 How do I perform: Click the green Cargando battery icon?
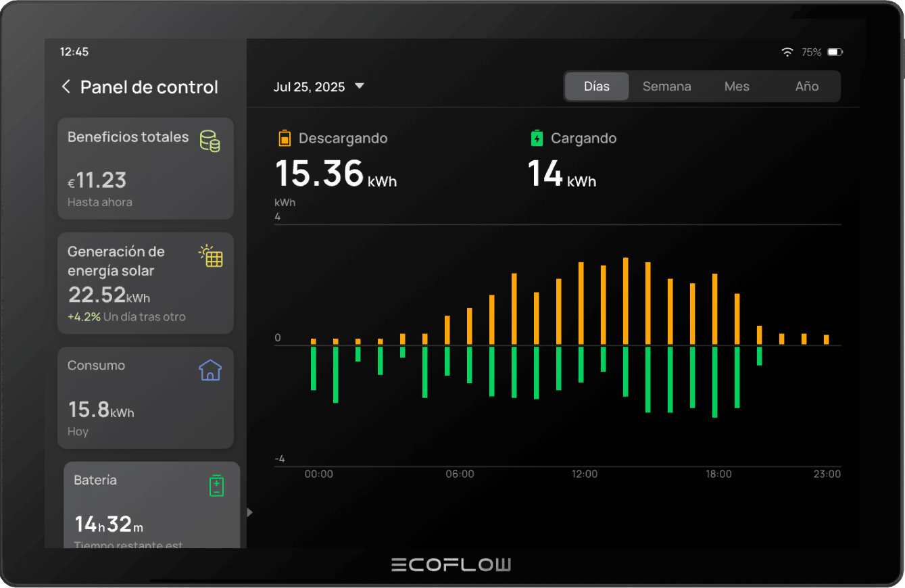click(537, 139)
